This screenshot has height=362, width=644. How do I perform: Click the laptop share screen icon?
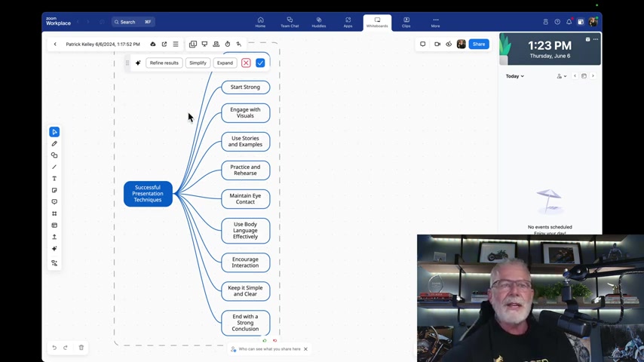(x=216, y=44)
